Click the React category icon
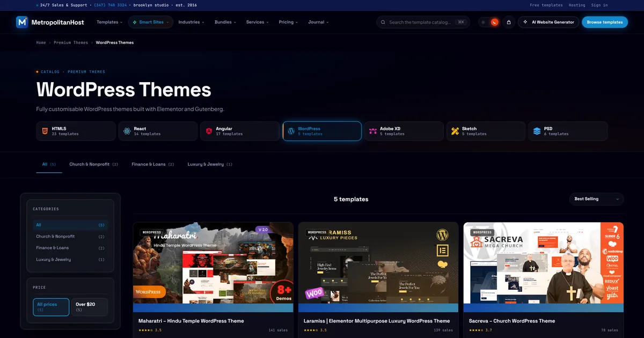Screen dimensions: 644x338 coord(127,131)
